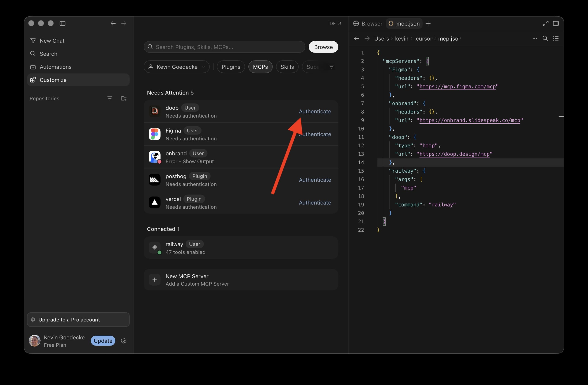
Task: Open the filter options icon beside tabs
Action: pos(332,67)
